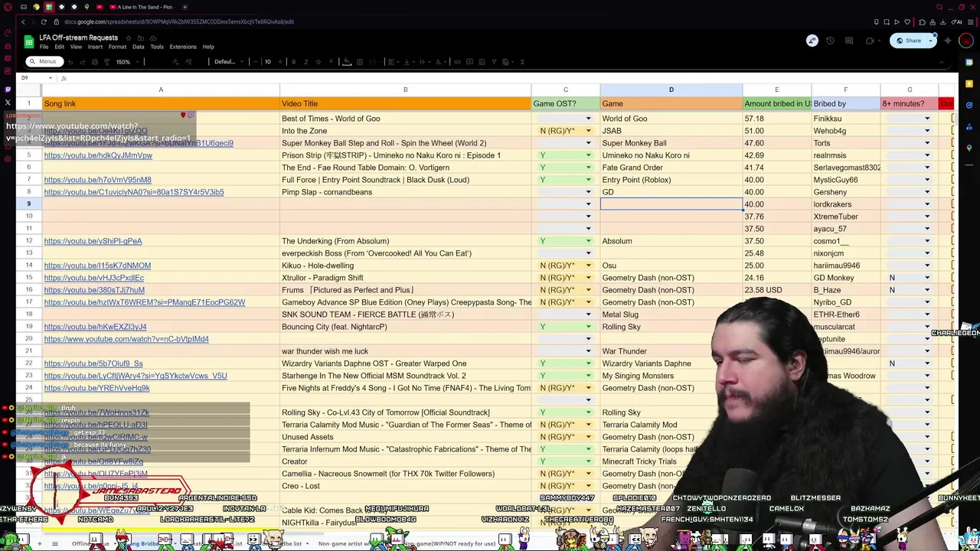
Task: Reload the page in browser
Action: click(x=44, y=21)
